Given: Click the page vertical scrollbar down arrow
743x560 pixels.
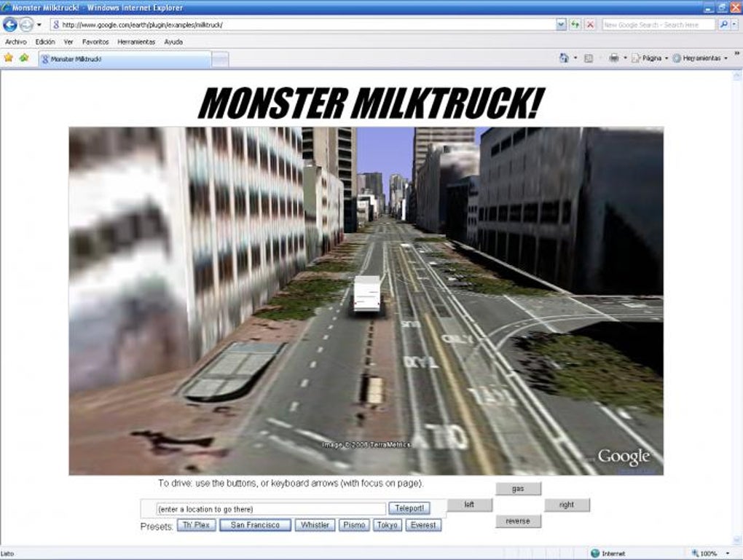Looking at the screenshot, I should (737, 540).
